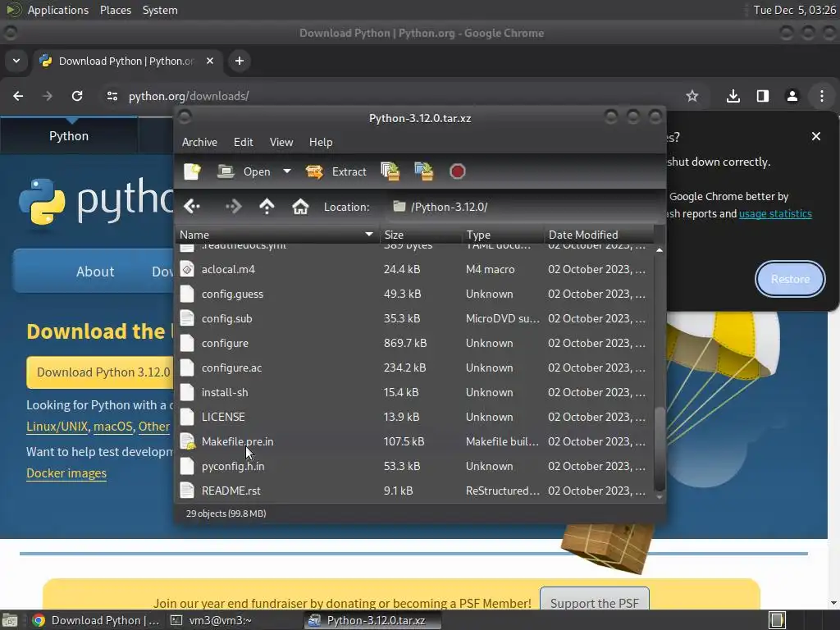The image size is (840, 630).
Task: Open the Edit menu in archive manager
Action: [243, 142]
